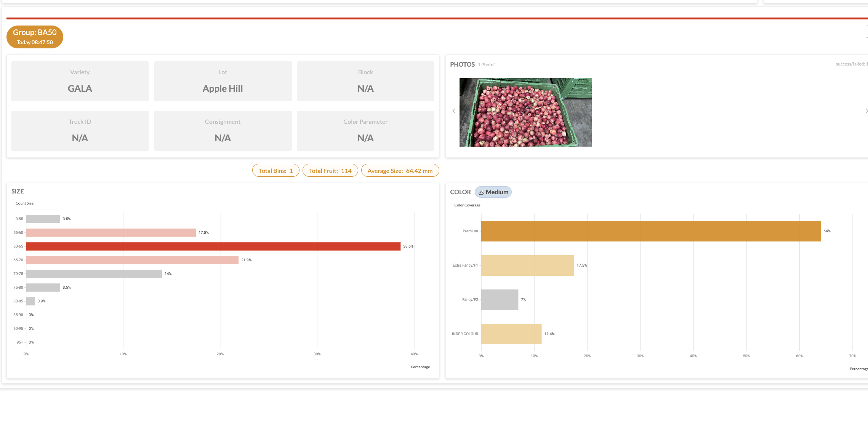The height and width of the screenshot is (430, 868).
Task: Click the Lot Apple Hill card
Action: click(223, 81)
